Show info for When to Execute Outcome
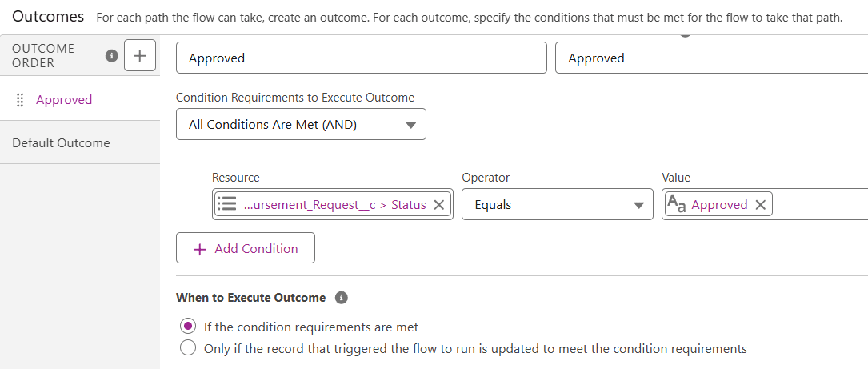This screenshot has width=868, height=369. coord(342,298)
